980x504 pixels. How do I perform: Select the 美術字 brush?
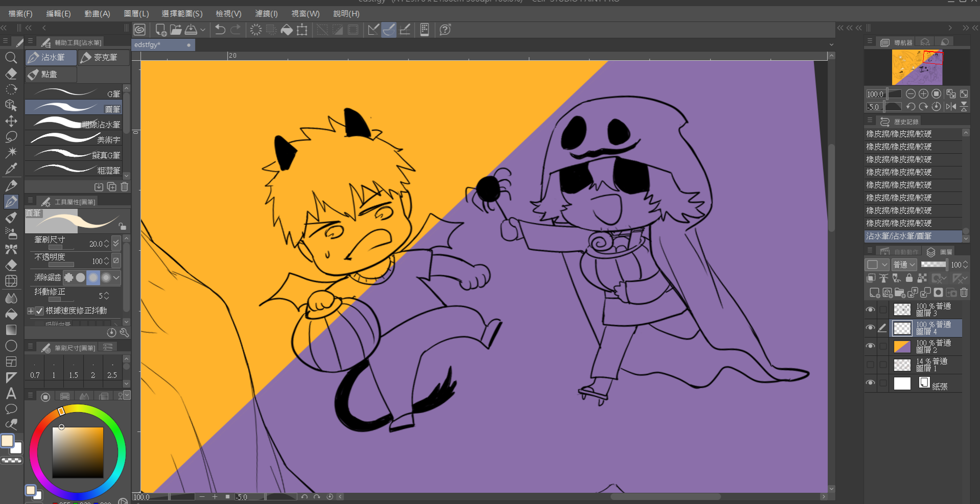click(x=75, y=139)
